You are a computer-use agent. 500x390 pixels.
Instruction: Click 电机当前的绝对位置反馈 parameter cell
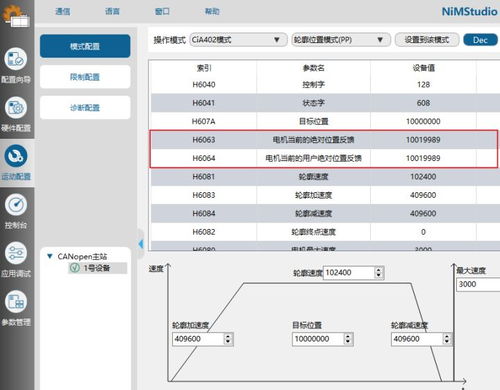(313, 140)
